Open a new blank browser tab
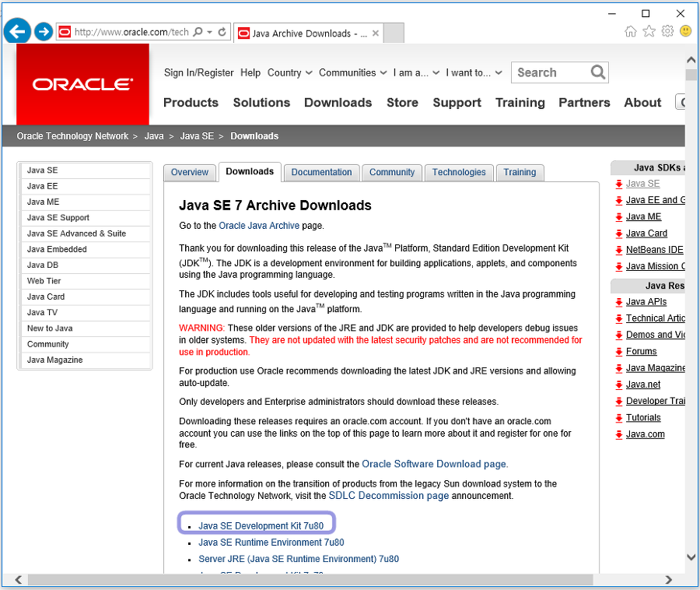 pos(394,33)
